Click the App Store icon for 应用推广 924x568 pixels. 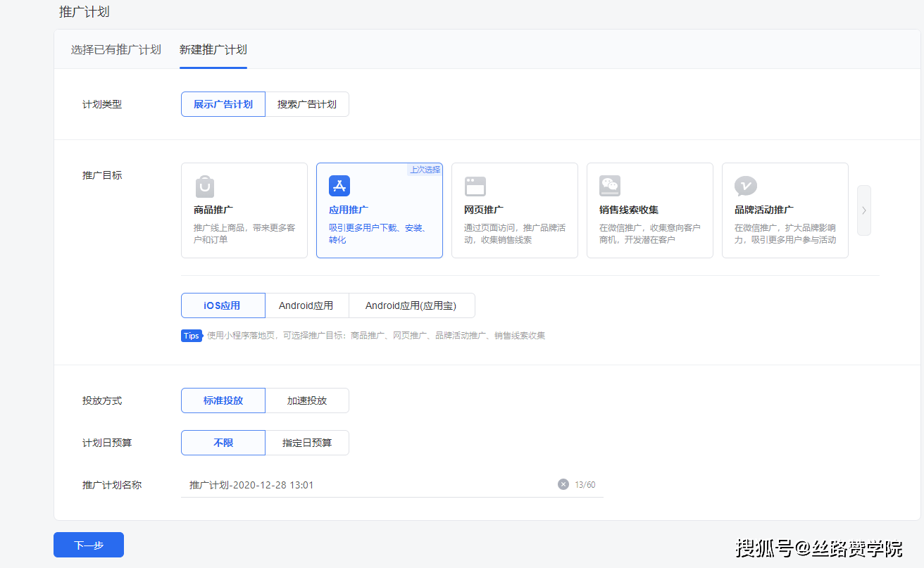click(339, 186)
